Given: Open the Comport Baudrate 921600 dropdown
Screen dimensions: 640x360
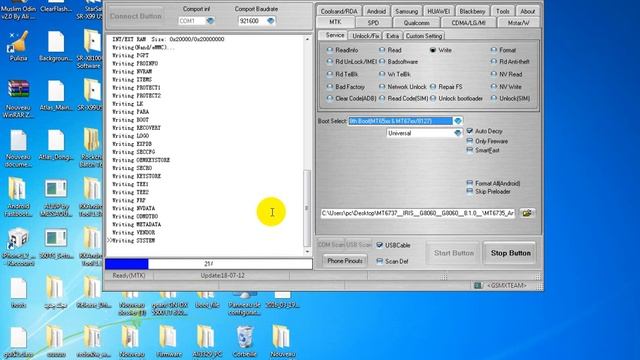Looking at the screenshot, I should [271, 20].
